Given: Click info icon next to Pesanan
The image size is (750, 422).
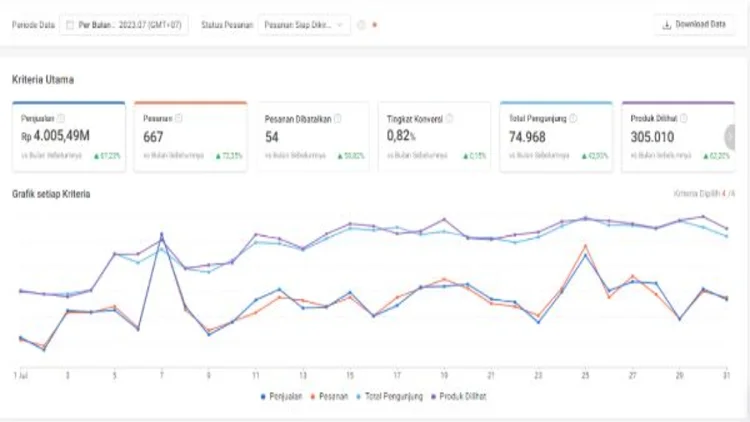Looking at the screenshot, I should coord(178,118).
